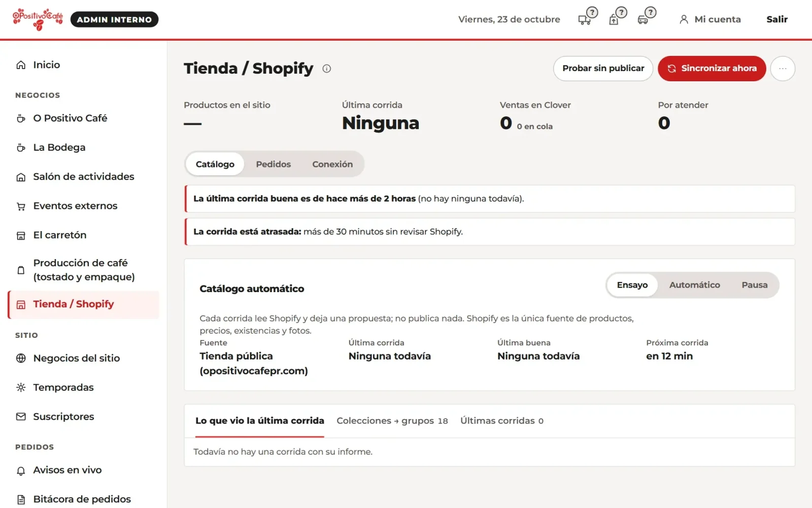Select Lo que vio la última corrida tab
The image size is (812, 508).
(x=259, y=421)
